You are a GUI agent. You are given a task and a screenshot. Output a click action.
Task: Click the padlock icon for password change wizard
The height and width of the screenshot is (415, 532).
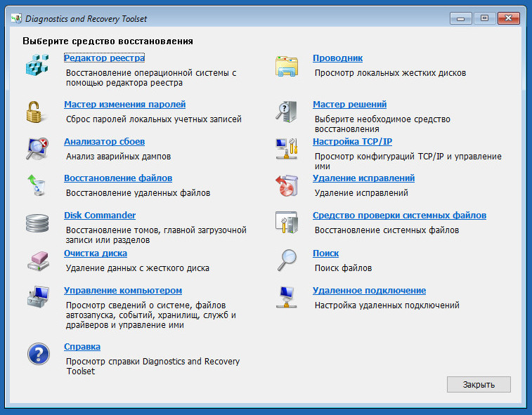coord(37,111)
